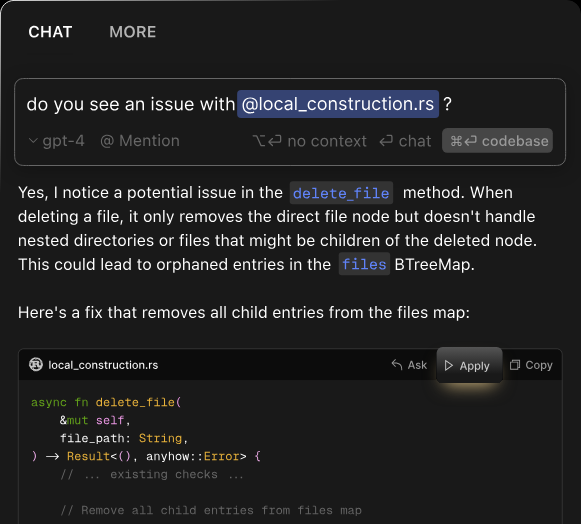Click the '&mut self,' code line
The image size is (581, 524).
(x=95, y=420)
